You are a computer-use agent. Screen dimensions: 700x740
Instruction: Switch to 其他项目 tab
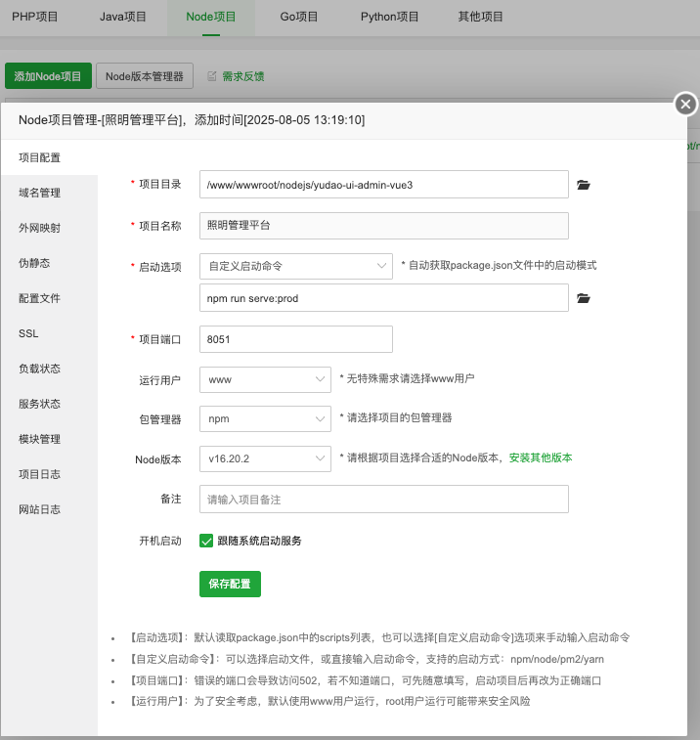click(x=480, y=17)
